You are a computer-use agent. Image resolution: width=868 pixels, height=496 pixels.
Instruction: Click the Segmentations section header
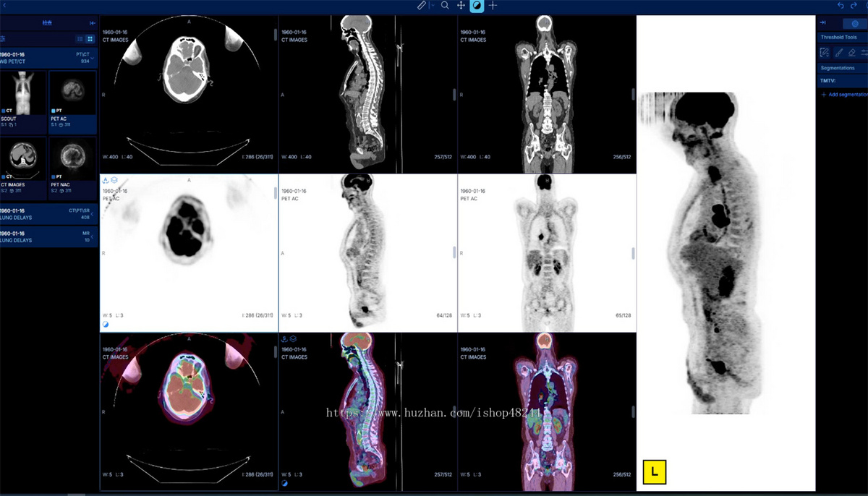[842, 68]
